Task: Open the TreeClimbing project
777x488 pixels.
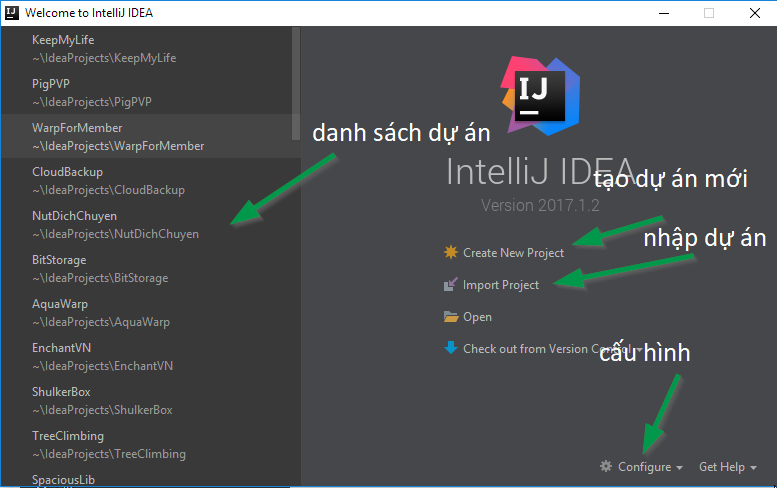Action: 151,444
